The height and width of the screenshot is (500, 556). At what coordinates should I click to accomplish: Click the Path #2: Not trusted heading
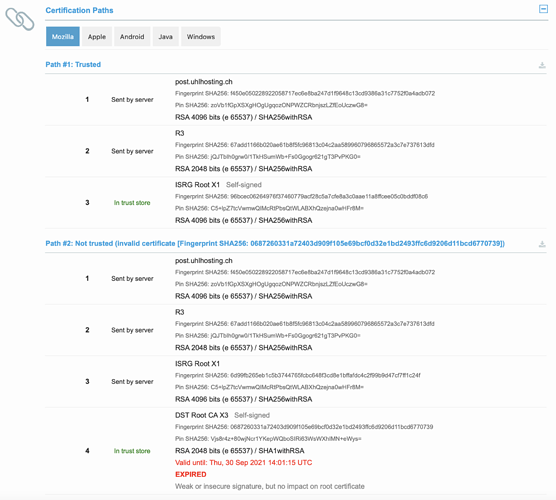point(275,243)
